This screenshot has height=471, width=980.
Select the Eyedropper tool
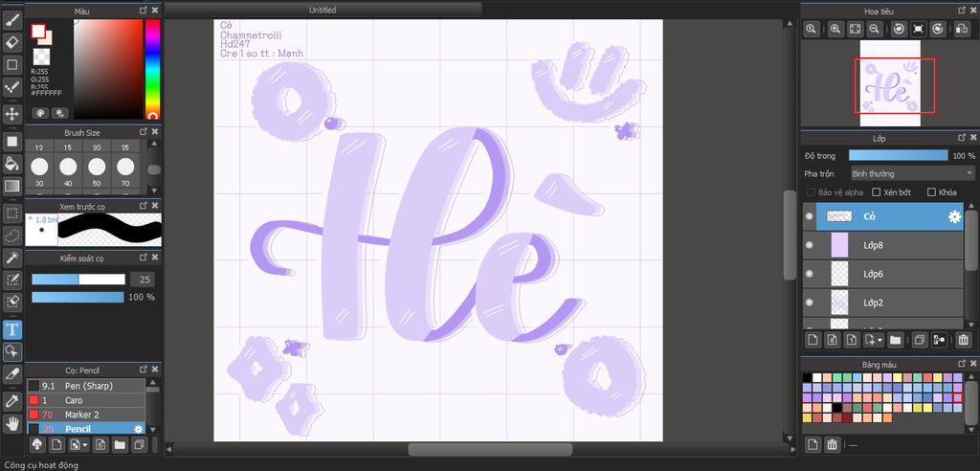(11, 400)
